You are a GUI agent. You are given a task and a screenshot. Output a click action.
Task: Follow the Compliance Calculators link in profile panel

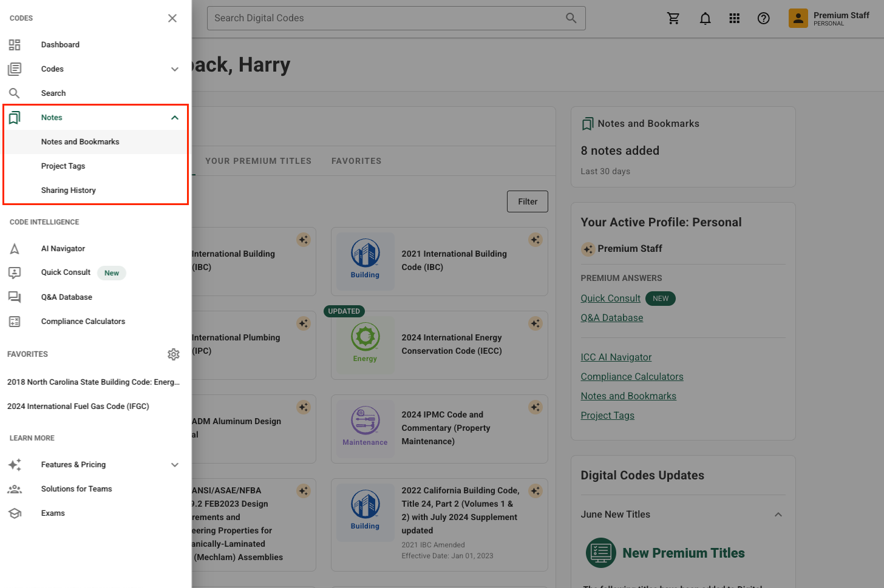(632, 377)
